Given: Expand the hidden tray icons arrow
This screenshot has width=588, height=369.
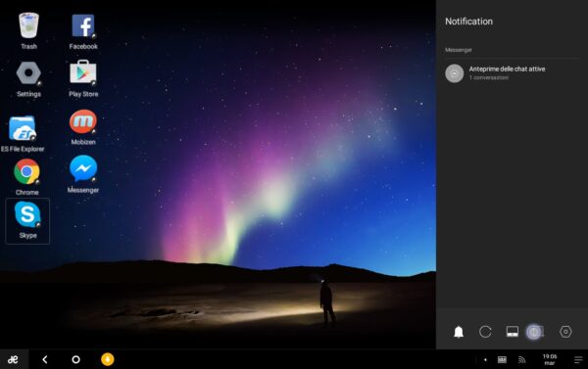Looking at the screenshot, I should 485,360.
